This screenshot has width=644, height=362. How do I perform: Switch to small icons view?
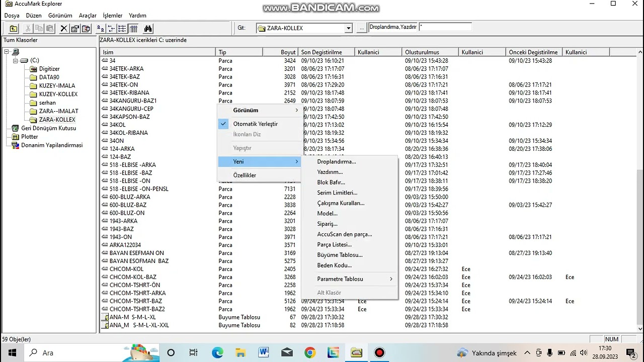111,28
